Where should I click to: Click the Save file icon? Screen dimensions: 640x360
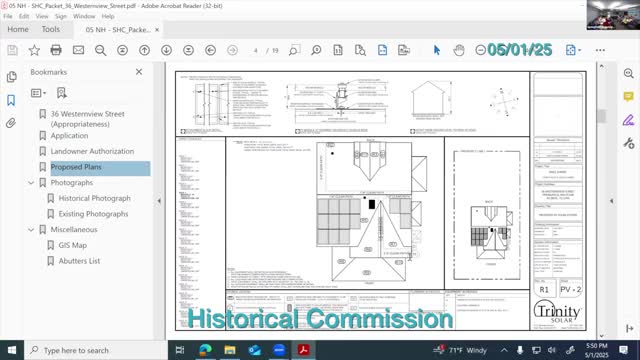[x=12, y=50]
